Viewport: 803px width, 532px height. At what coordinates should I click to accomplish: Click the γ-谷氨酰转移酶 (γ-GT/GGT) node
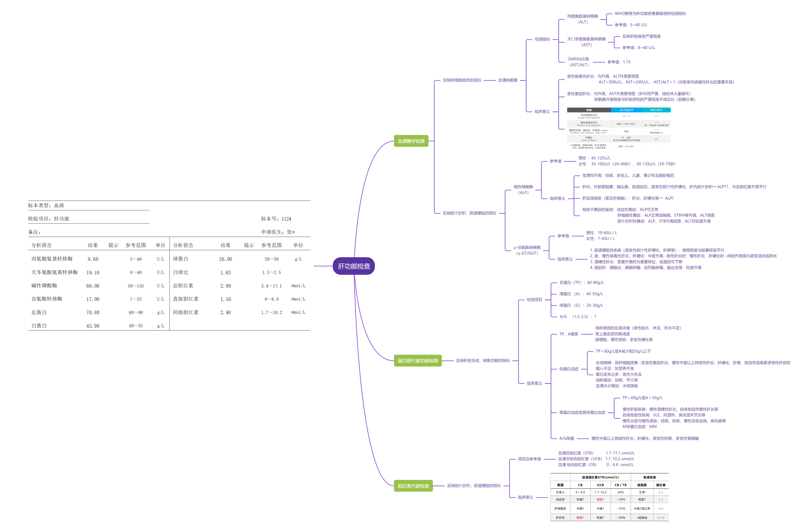click(x=526, y=250)
